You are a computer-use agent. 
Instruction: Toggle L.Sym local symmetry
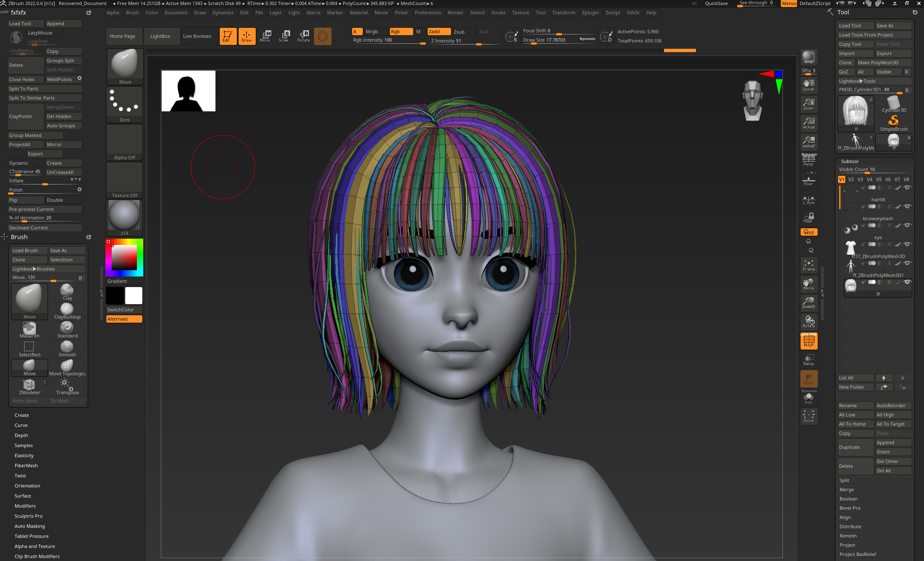808,200
